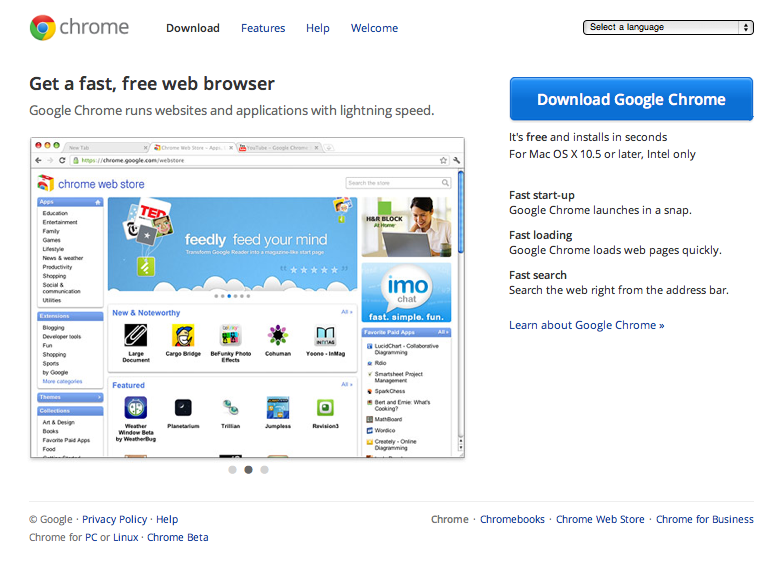Click the Planetarium app icon
Image resolution: width=783 pixels, height=576 pixels.
(x=183, y=408)
